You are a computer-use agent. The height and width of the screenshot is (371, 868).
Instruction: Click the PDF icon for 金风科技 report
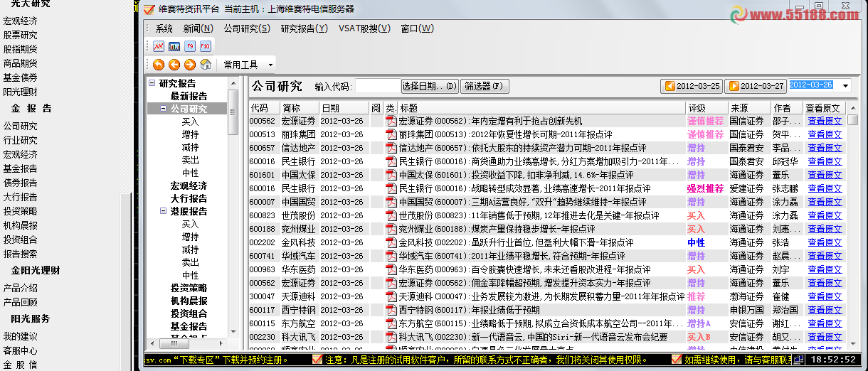pos(391,242)
